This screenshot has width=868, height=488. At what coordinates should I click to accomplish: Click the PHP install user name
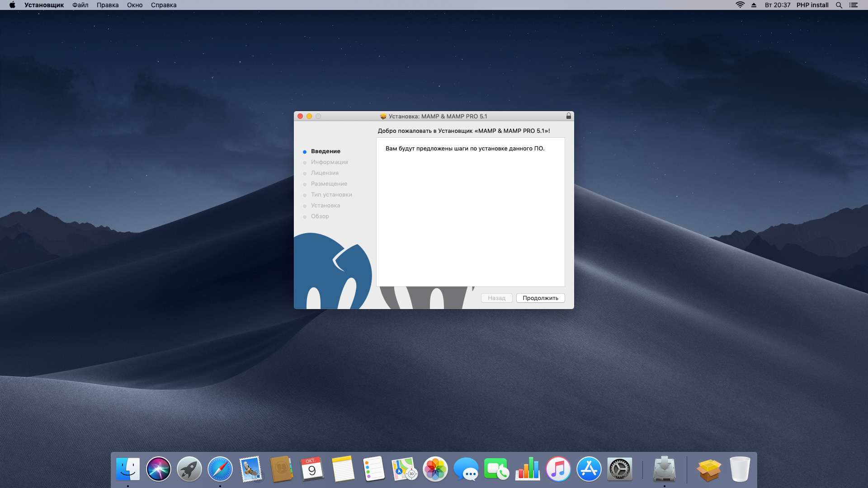(812, 5)
